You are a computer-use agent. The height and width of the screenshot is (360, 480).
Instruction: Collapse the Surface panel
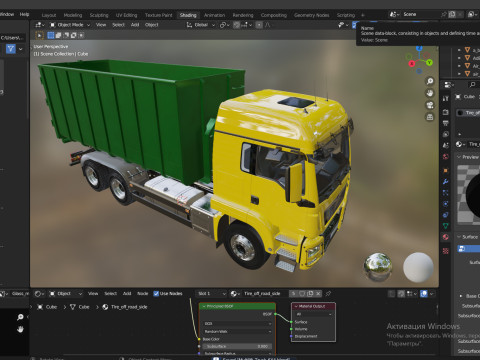click(x=459, y=237)
